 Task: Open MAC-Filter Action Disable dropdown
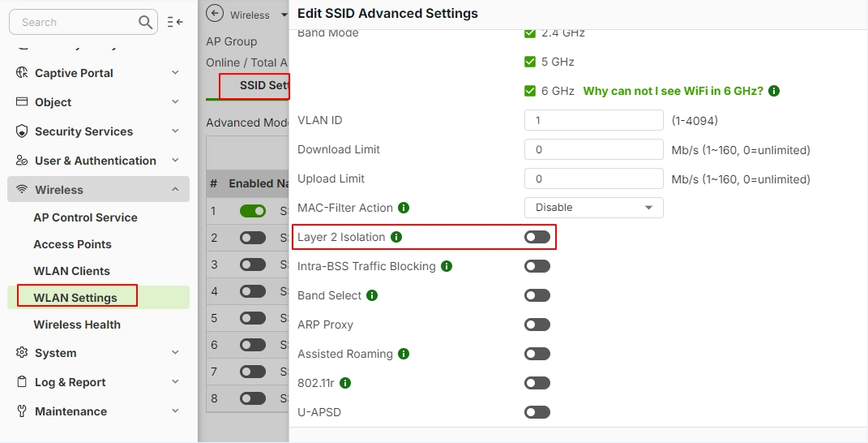(x=593, y=208)
